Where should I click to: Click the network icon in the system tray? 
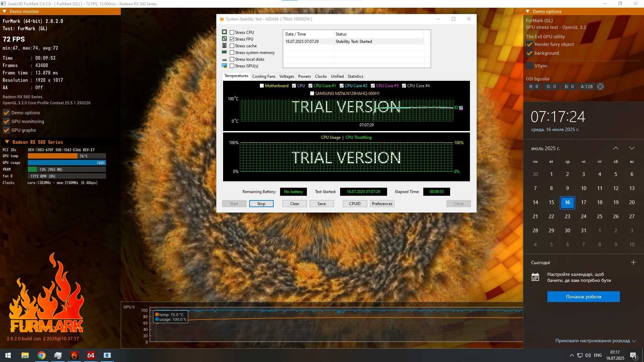tap(580, 355)
